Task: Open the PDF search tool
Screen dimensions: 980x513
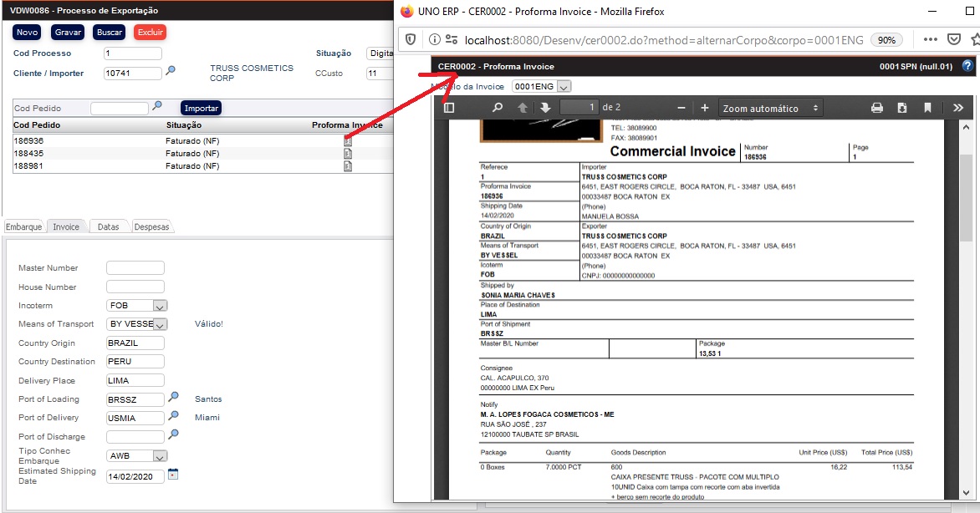Action: pyautogui.click(x=498, y=107)
